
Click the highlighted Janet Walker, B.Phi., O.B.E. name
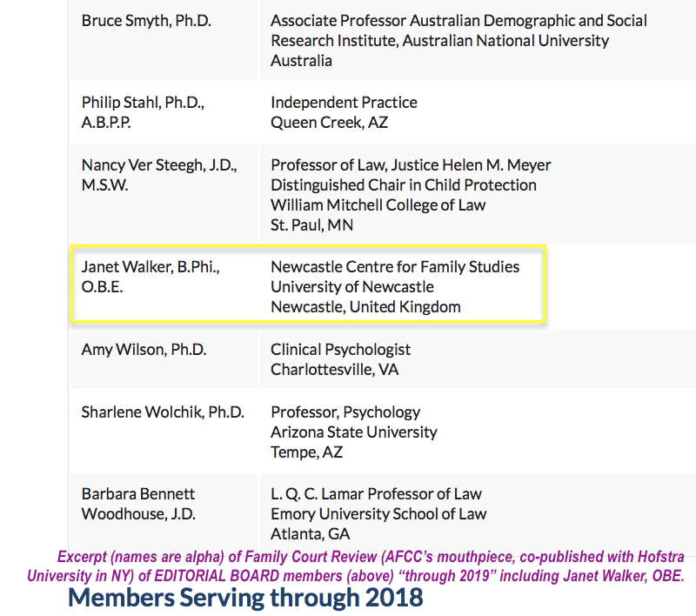[150, 277]
